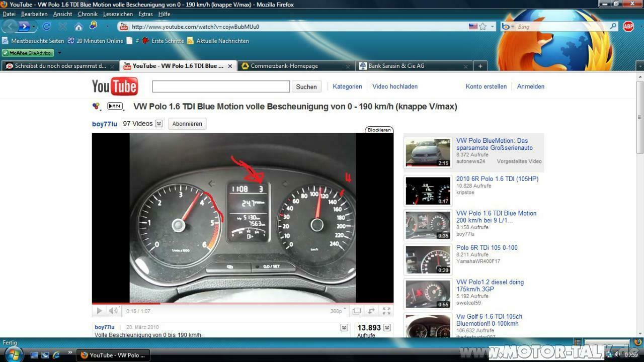Viewport: 644px width, 362px height.
Task: Close the Bank Sarasin & Cie AG tab
Action: [465, 66]
